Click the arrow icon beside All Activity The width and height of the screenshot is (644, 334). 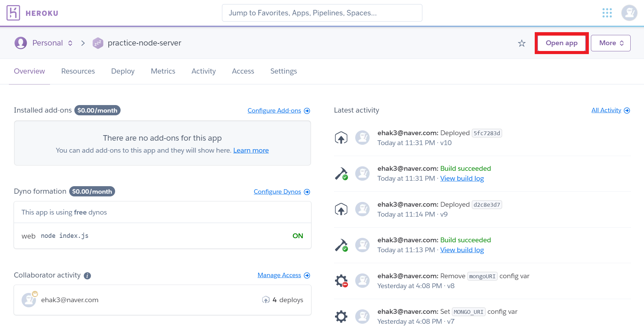(627, 111)
